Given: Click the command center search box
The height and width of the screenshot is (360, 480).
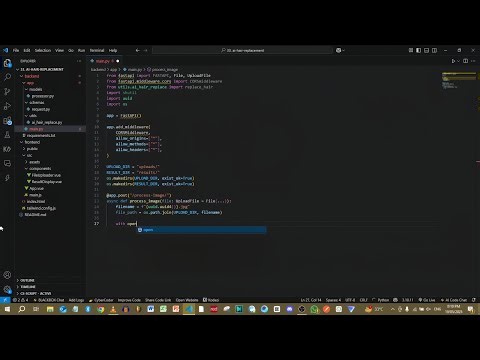Looking at the screenshot, I should pyautogui.click(x=242, y=50).
